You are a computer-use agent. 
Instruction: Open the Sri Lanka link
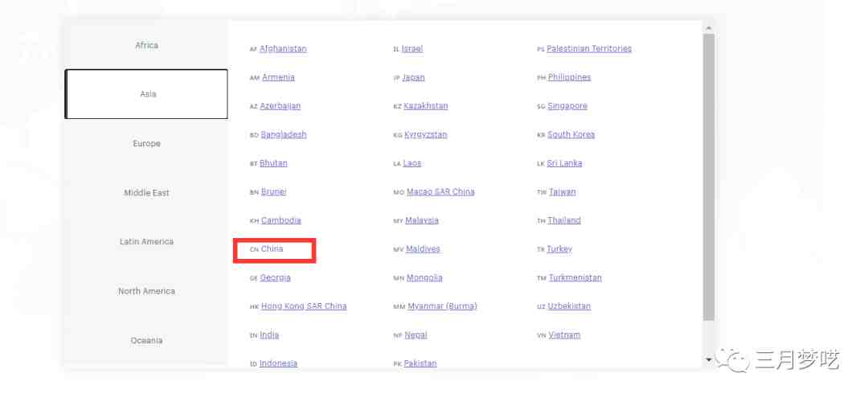565,163
